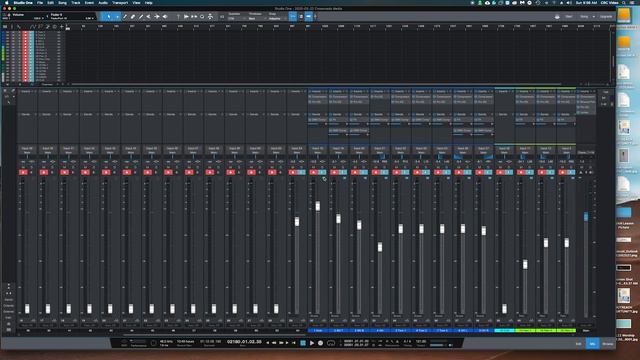This screenshot has width=640, height=360.
Task: Open the Help menu
Action: coord(149,3)
